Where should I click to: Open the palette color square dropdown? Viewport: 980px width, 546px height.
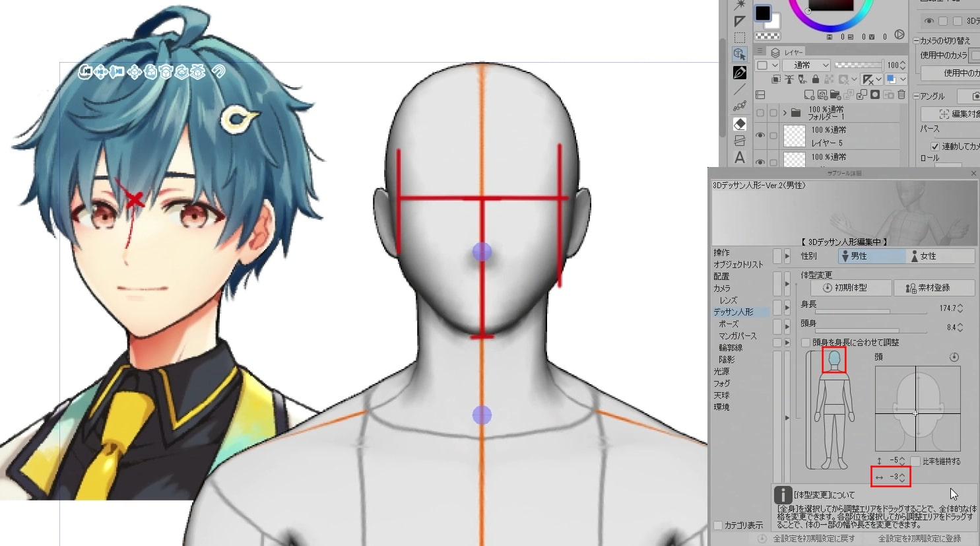pyautogui.click(x=766, y=65)
